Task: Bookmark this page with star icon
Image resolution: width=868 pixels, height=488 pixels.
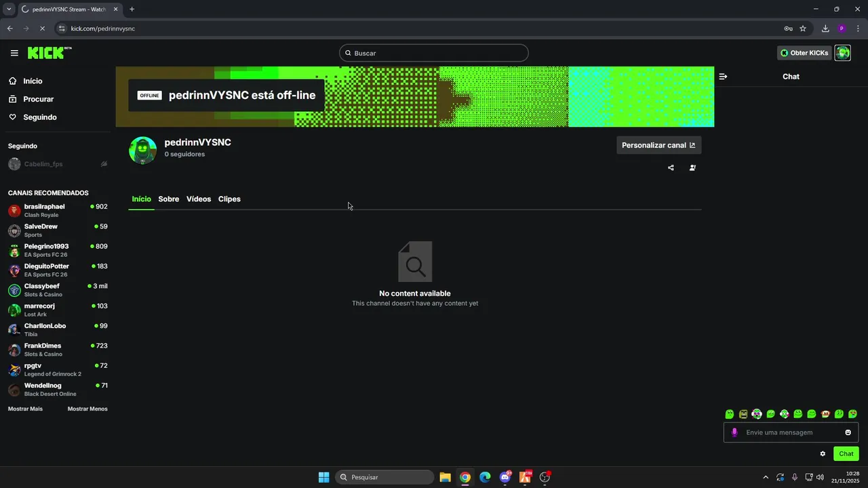Action: 803,28
